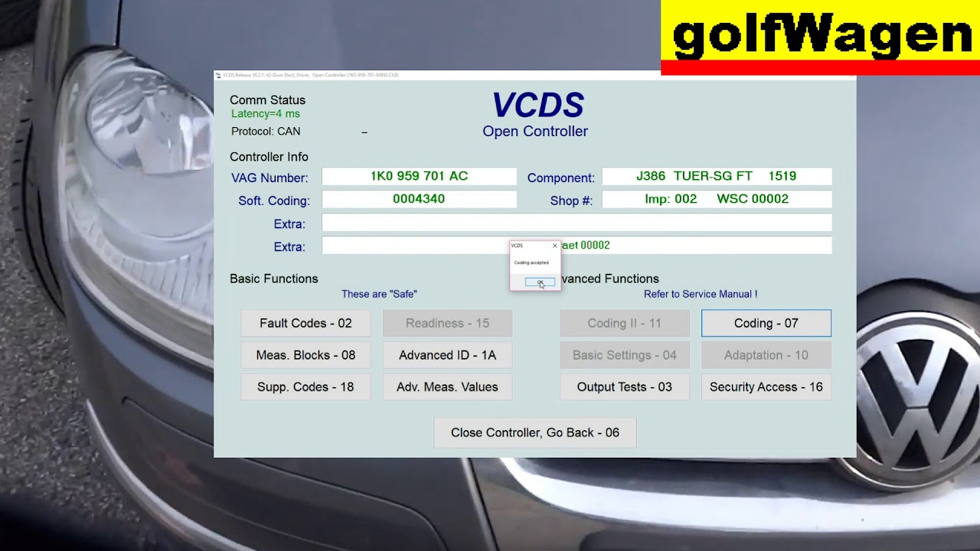Screen dimensions: 980x551
Task: Click the VCDS window title bar
Action: pos(534,75)
